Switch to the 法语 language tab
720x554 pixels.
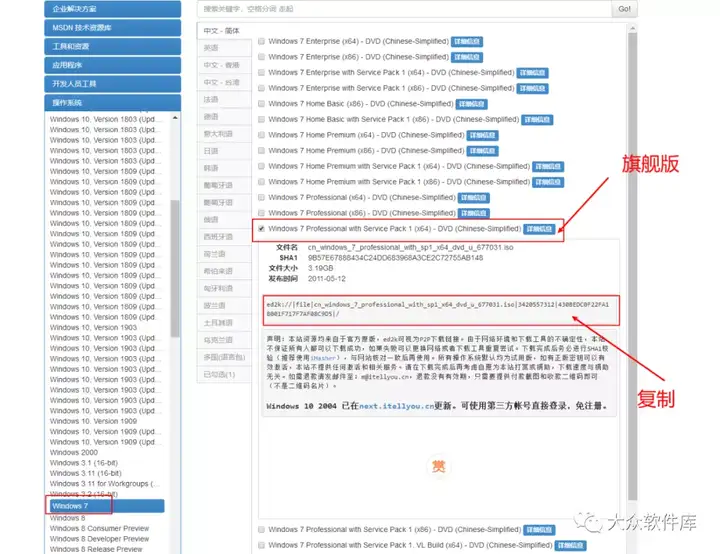coord(225,99)
